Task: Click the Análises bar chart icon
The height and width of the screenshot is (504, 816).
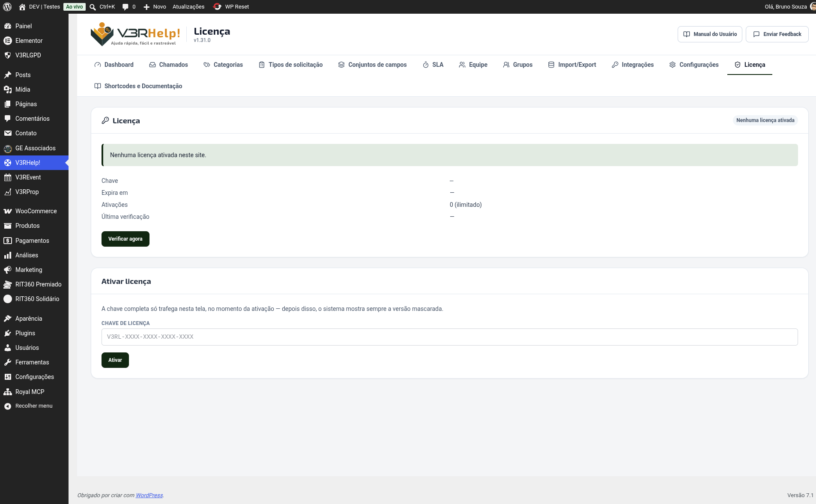Action: tap(8, 255)
